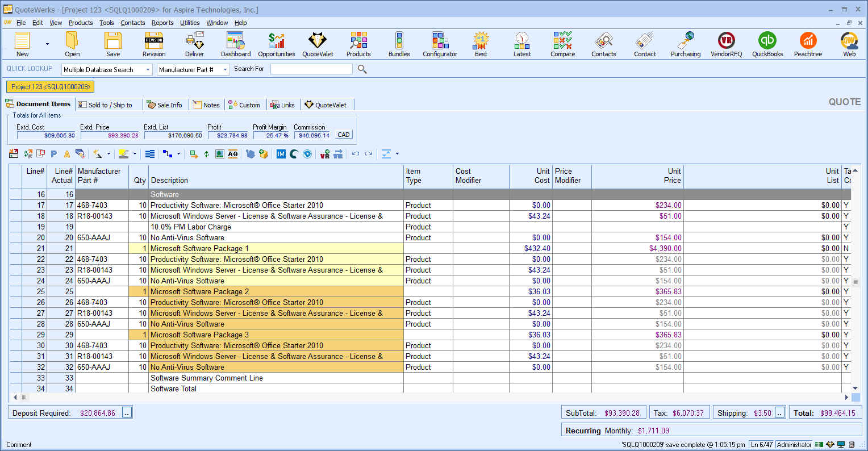Click the CAD currency button

point(344,135)
